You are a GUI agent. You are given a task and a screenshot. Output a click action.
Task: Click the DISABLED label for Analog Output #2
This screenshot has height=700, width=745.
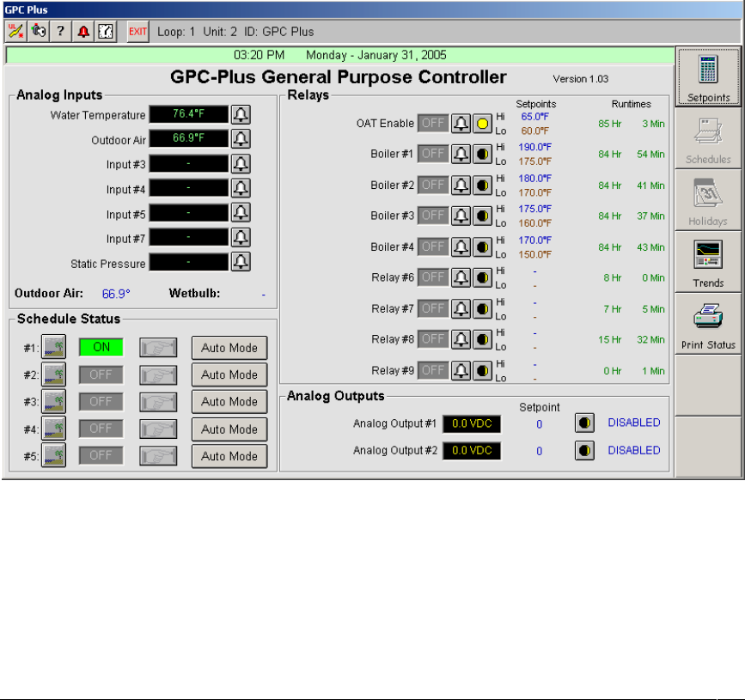click(634, 450)
